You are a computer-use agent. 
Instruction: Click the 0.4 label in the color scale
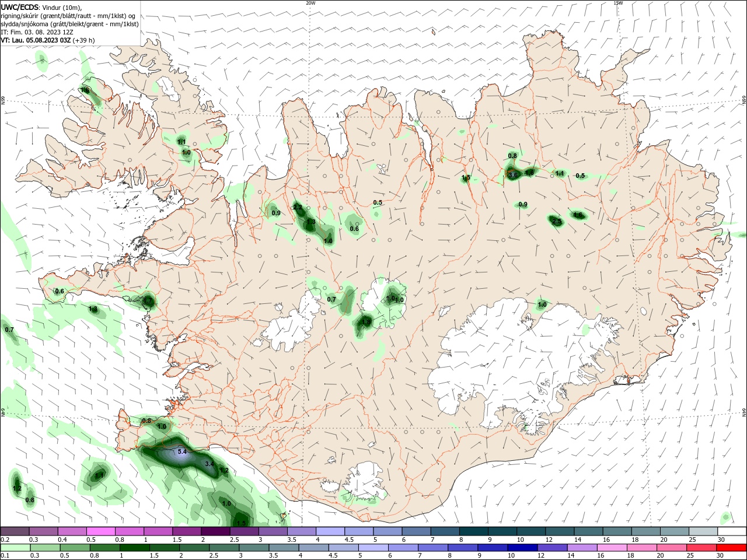click(62, 540)
